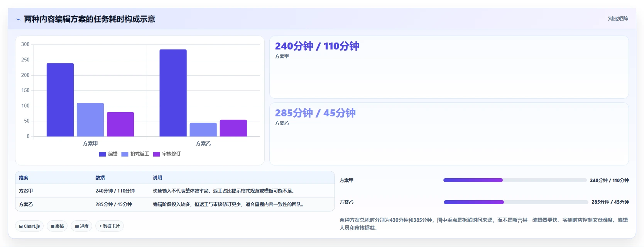The width and height of the screenshot is (644, 247).
Task: Click the 方案乙 格式返工 bar
Action: click(203, 129)
